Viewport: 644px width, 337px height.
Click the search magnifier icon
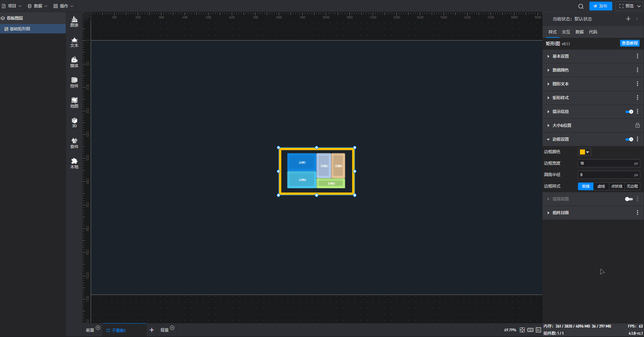[x=581, y=6]
